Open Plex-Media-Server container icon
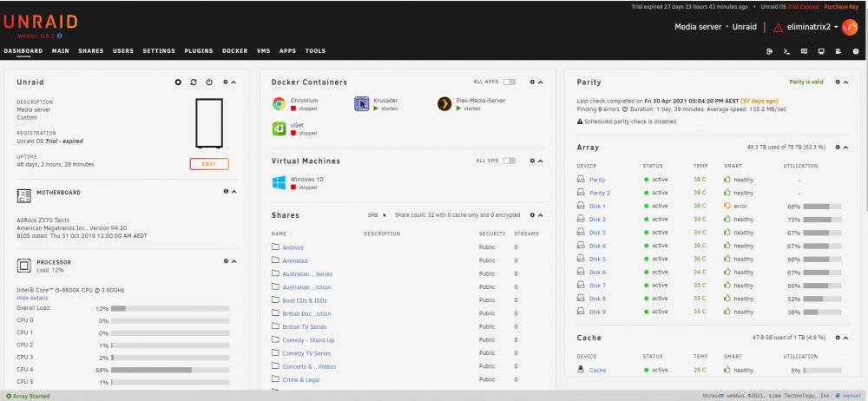The width and height of the screenshot is (868, 401). tap(444, 103)
